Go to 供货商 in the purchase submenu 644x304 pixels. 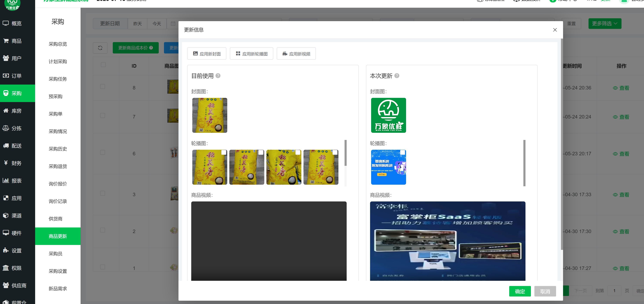pyautogui.click(x=55, y=219)
